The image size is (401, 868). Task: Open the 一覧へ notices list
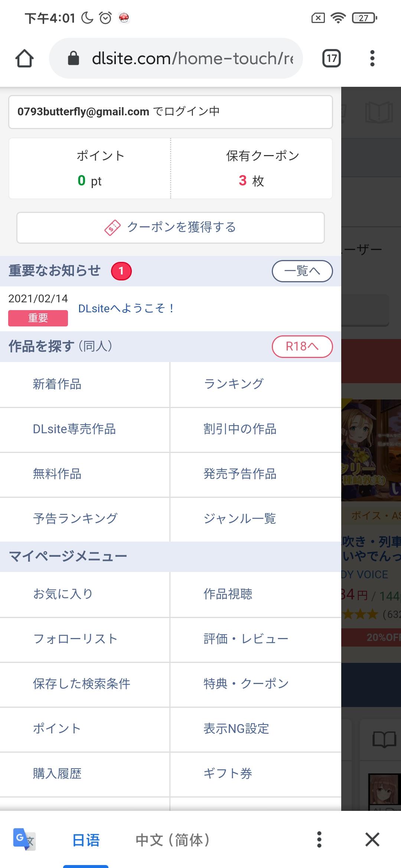[302, 271]
